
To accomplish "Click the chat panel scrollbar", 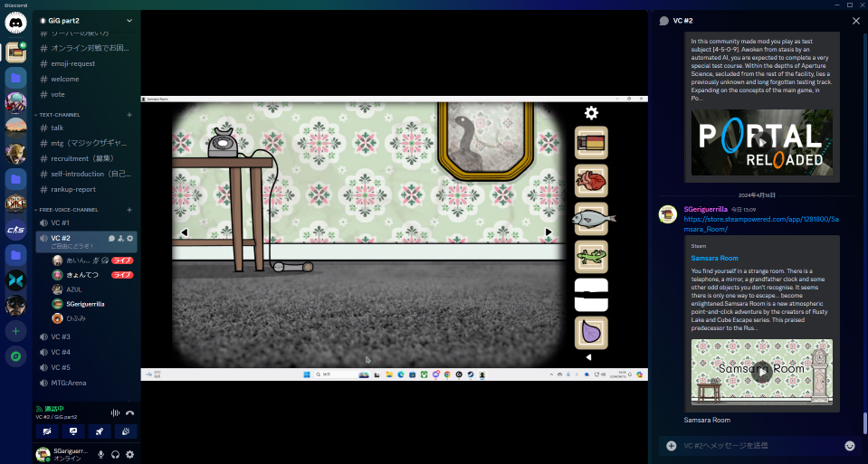I will click(x=864, y=423).
